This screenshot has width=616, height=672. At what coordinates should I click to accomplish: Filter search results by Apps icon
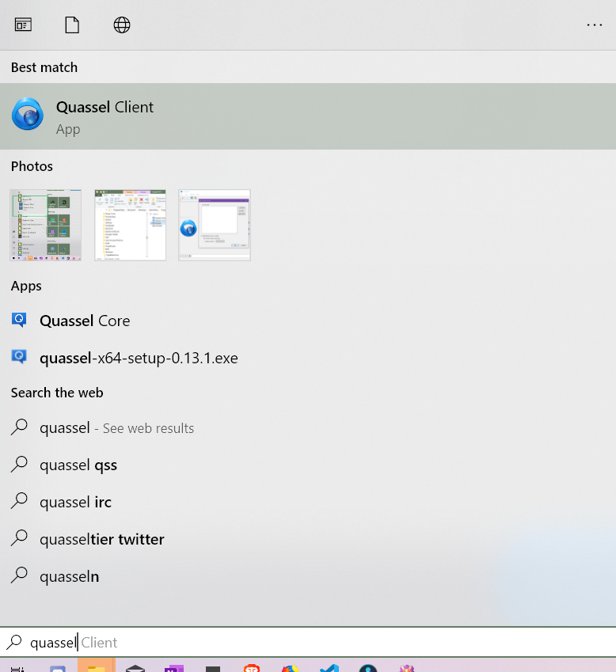pyautogui.click(x=23, y=25)
